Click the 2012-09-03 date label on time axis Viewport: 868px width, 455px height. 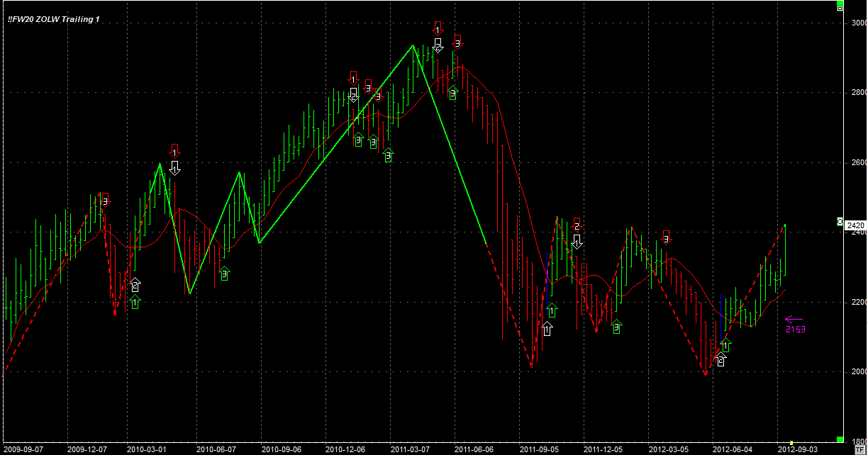[797, 449]
